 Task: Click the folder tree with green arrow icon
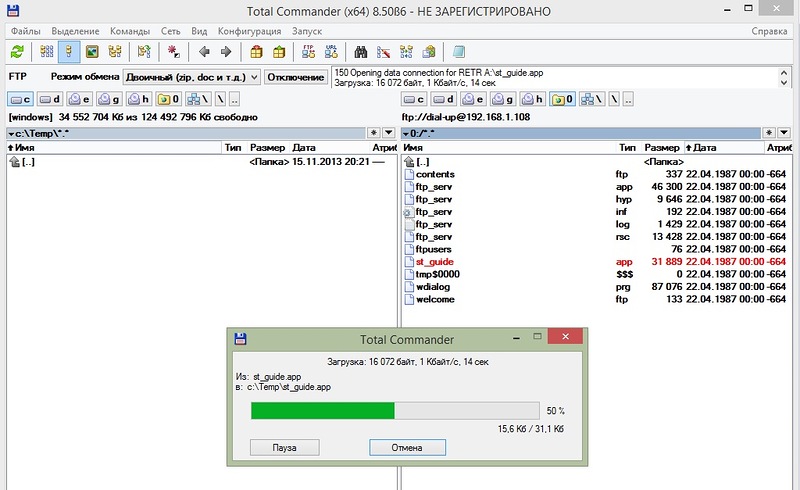coord(144,52)
